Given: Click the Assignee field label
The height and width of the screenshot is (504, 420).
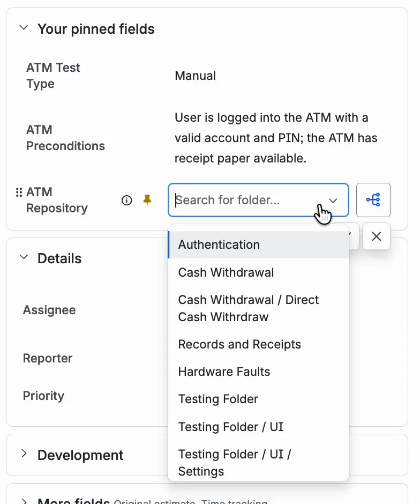Looking at the screenshot, I should click(49, 310).
